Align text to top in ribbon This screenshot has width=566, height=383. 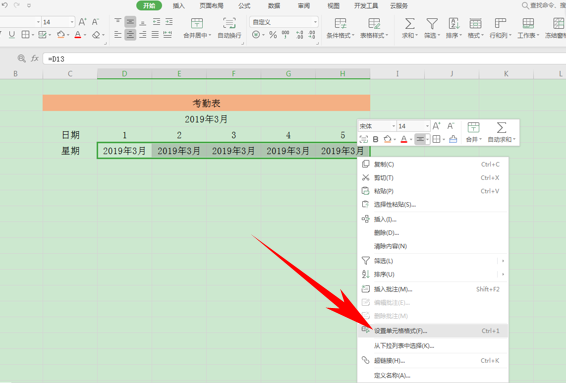[118, 22]
